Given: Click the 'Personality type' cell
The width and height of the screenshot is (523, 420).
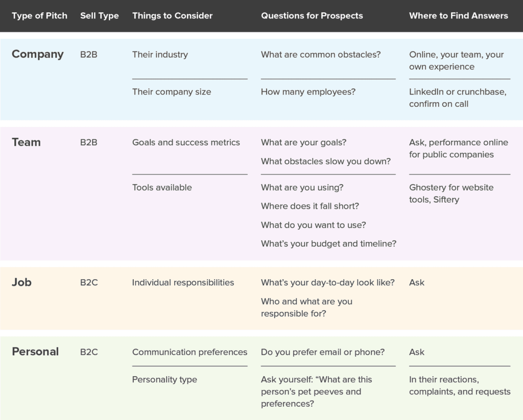Looking at the screenshot, I should [x=164, y=379].
